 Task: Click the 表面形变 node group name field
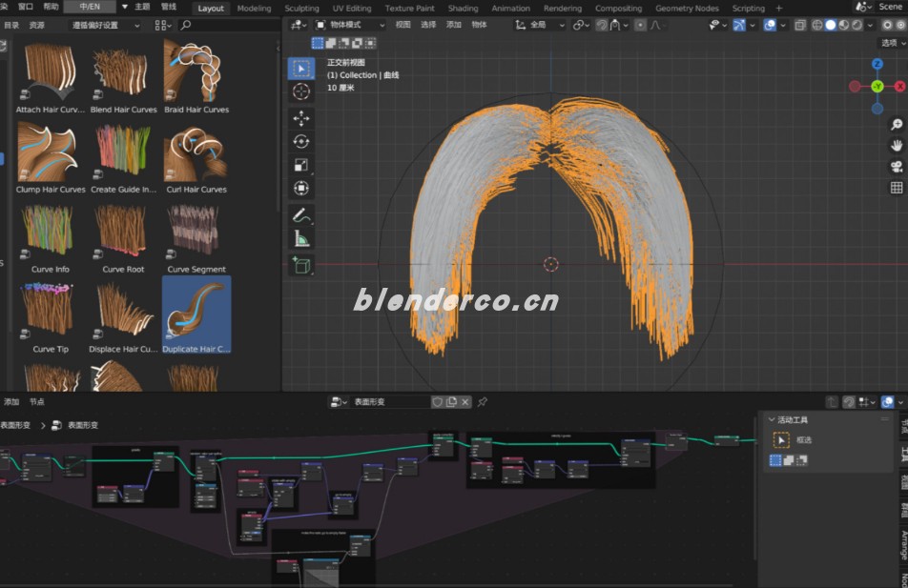(x=390, y=401)
